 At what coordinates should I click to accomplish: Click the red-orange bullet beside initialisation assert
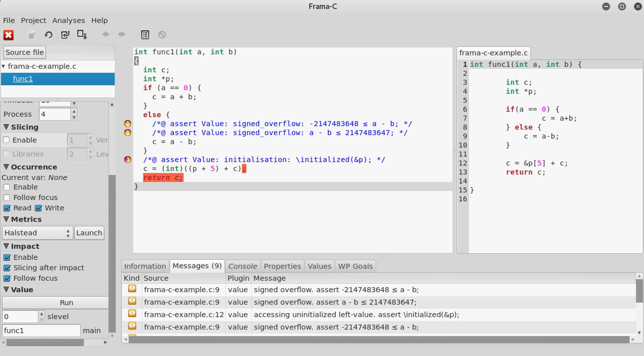(x=127, y=160)
